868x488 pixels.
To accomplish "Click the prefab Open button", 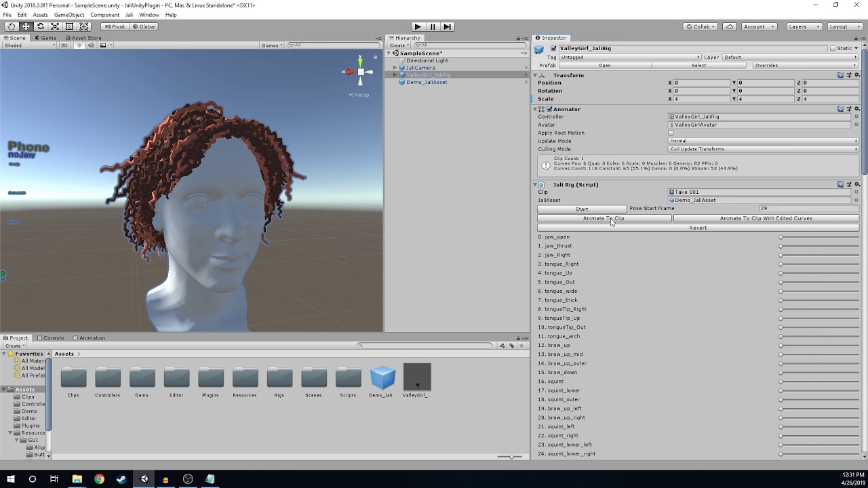I will tap(604, 66).
